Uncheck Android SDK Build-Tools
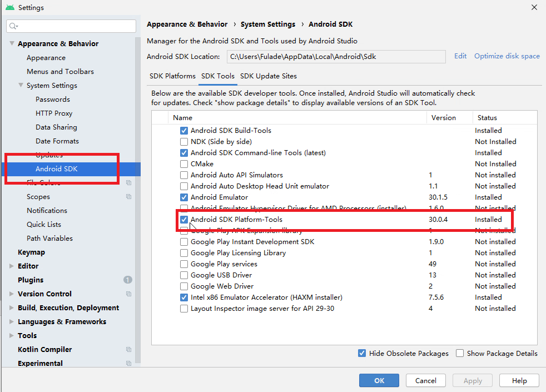Screen dimensions: 546x392 pos(184,131)
